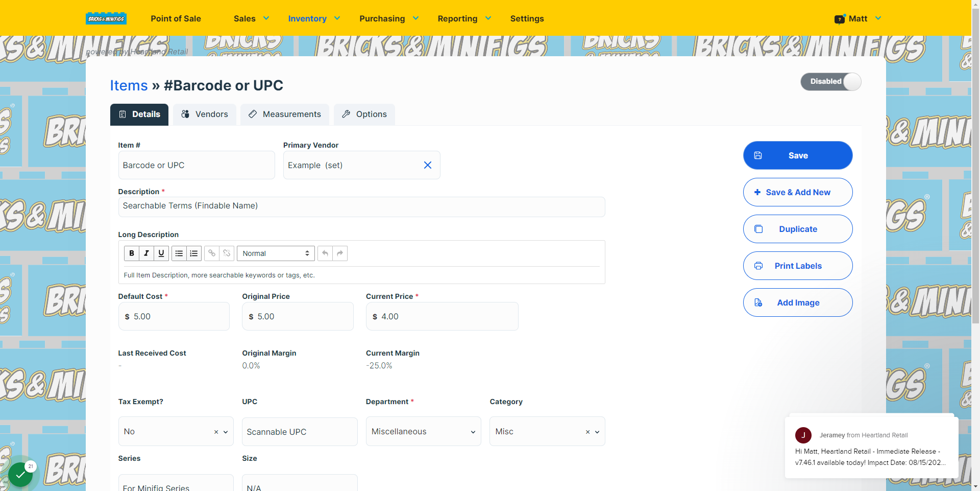This screenshot has width=980, height=491.
Task: Insert a bulleted list in the editor
Action: 179,253
